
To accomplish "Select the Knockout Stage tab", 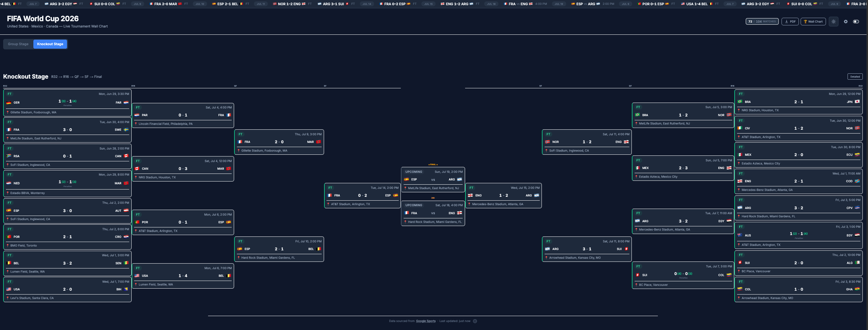I will point(50,44).
